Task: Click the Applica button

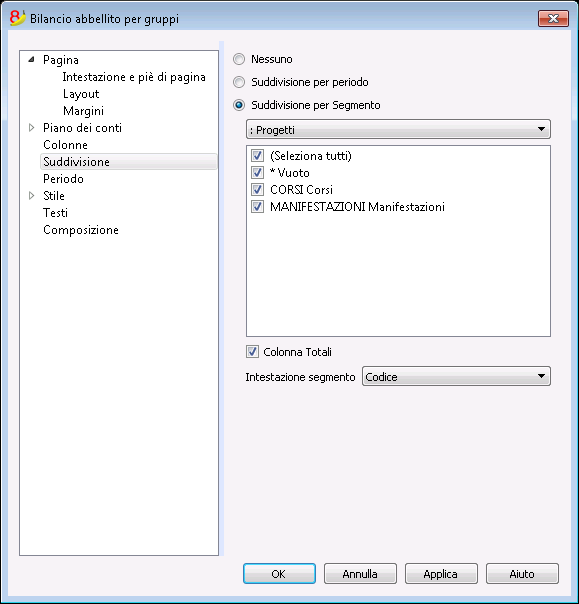Action: point(441,574)
